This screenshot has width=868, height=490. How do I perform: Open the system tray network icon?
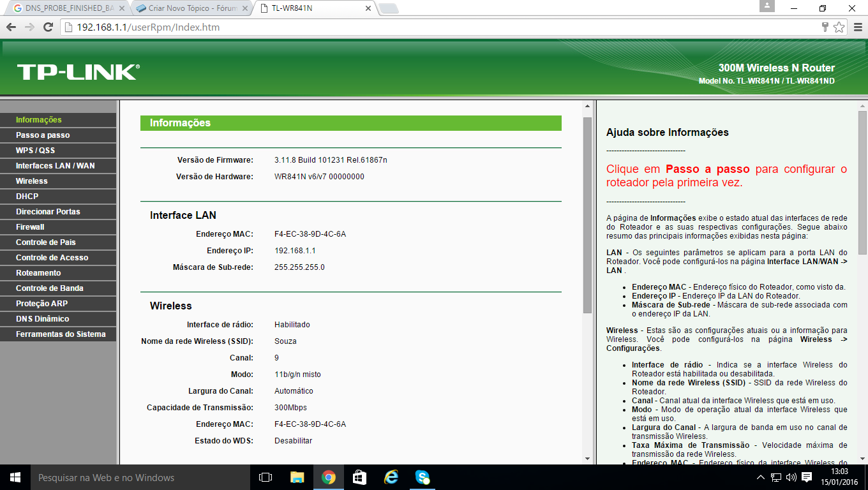coord(776,477)
